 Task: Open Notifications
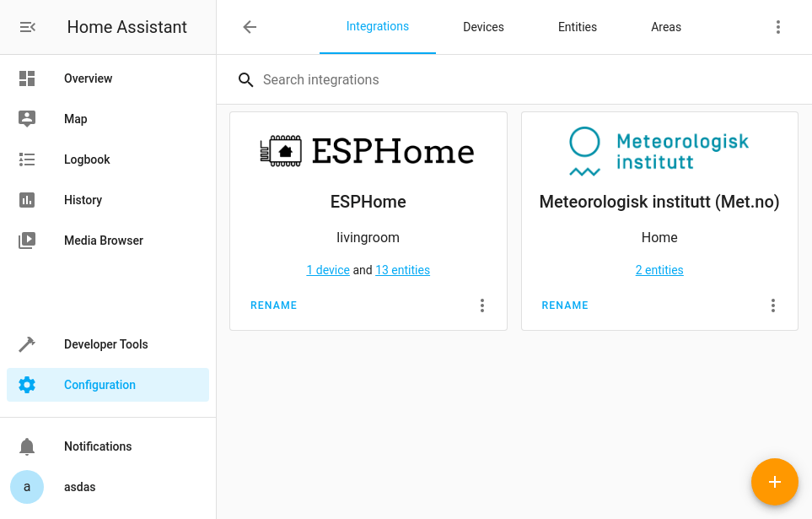[98, 446]
